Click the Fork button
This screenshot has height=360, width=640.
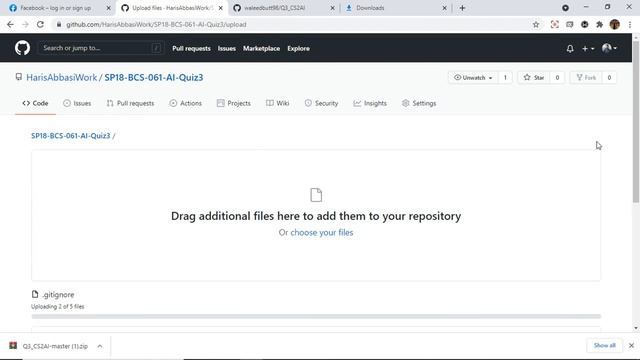(586, 78)
